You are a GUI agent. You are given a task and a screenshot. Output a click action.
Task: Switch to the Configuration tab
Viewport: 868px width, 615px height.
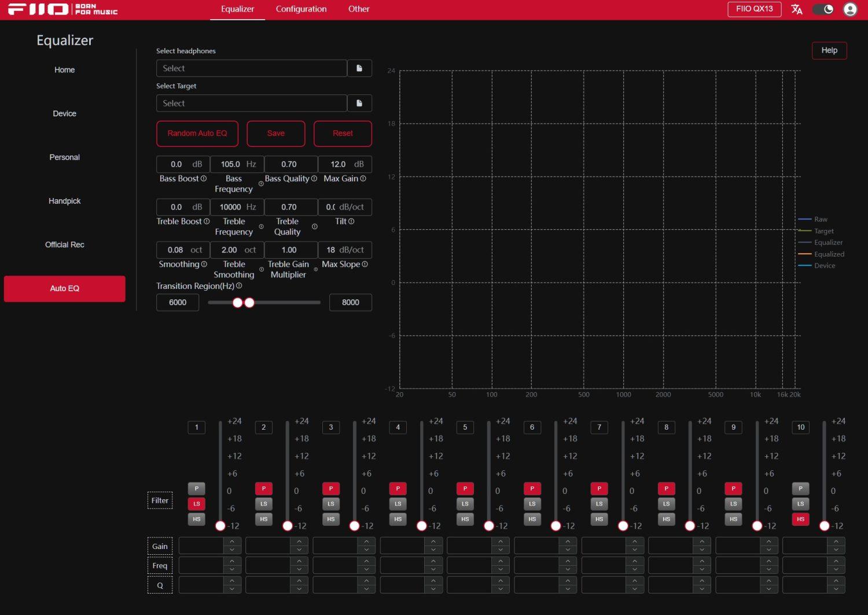coord(301,9)
